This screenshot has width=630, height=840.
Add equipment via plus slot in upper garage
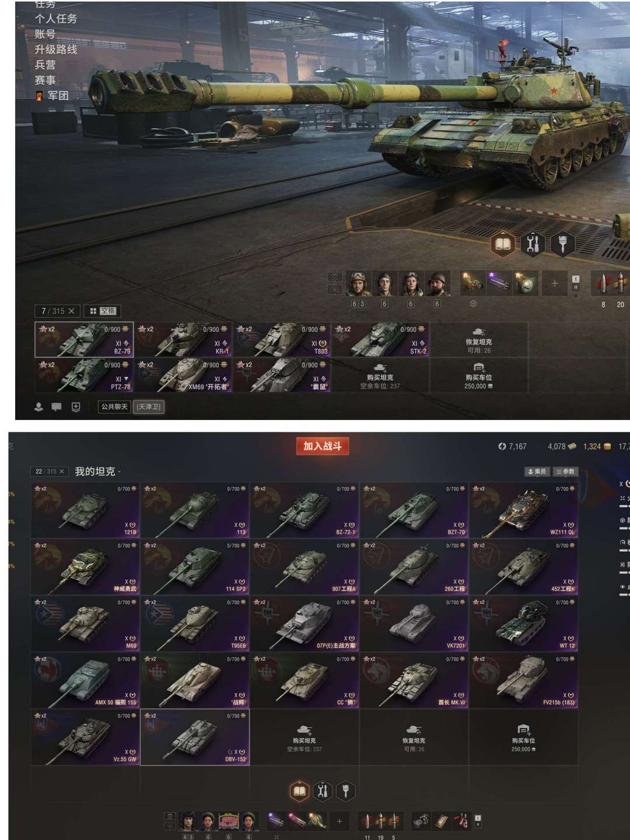[554, 283]
